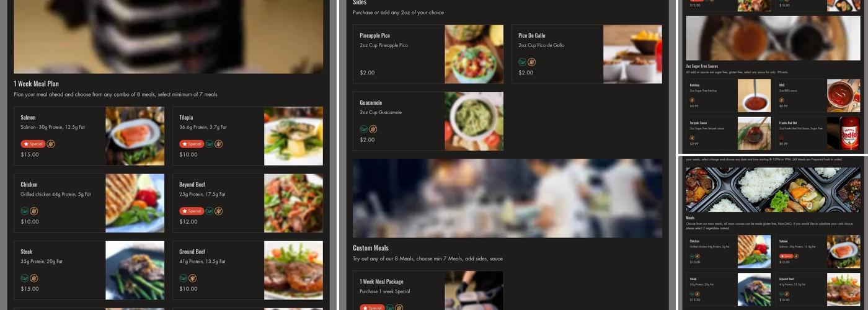Click the green leaf icon on the Beyond Beef card
868x310 pixels.
click(210, 211)
